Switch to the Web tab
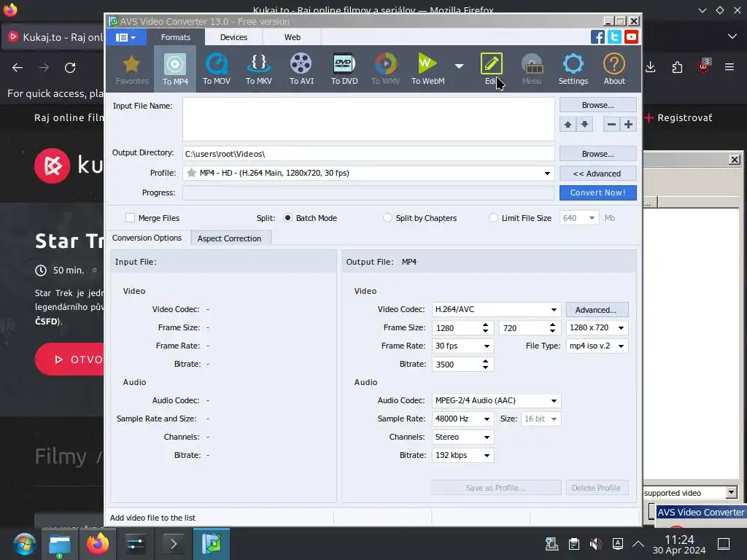Image resolution: width=747 pixels, height=560 pixels. point(292,37)
